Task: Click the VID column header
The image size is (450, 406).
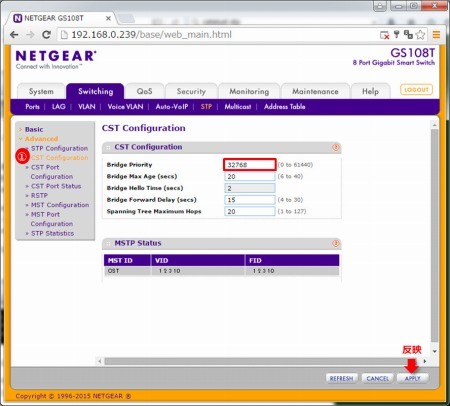Action: tap(198, 260)
